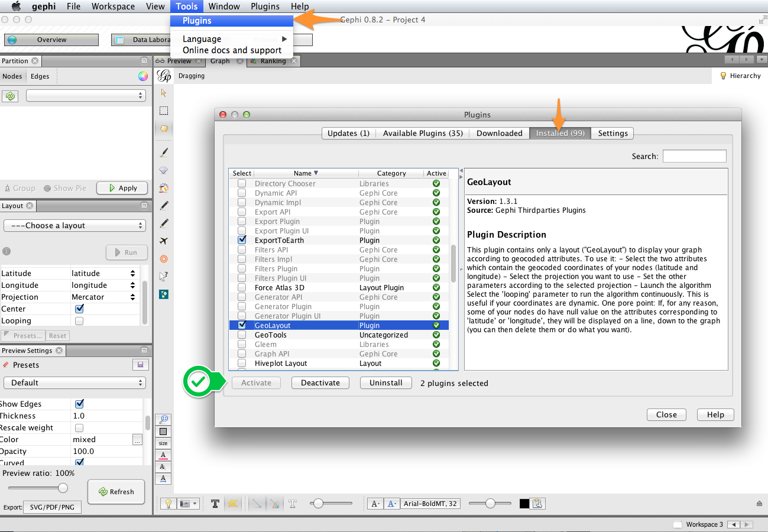768x532 pixels.
Task: Click the gray square reset colors icon
Action: pos(163,432)
